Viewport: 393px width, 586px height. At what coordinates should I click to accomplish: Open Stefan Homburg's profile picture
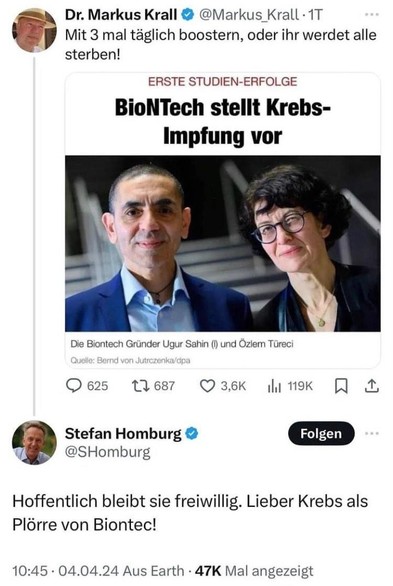click(34, 442)
